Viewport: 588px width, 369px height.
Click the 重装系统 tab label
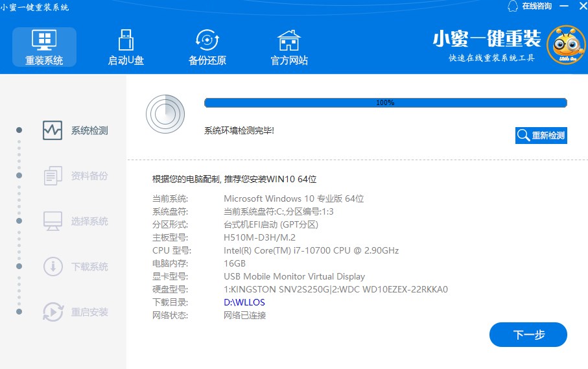[44, 60]
